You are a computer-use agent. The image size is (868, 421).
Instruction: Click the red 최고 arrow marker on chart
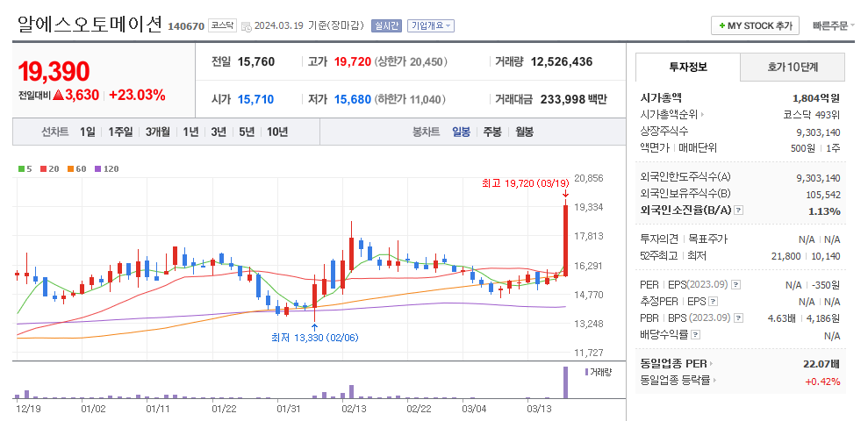pos(565,194)
